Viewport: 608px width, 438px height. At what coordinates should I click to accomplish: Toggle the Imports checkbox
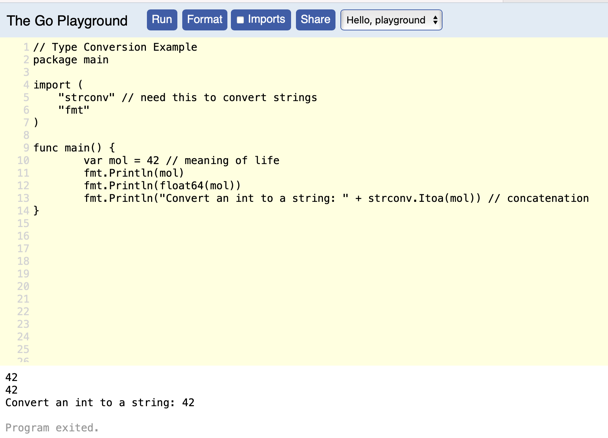pyautogui.click(x=240, y=20)
